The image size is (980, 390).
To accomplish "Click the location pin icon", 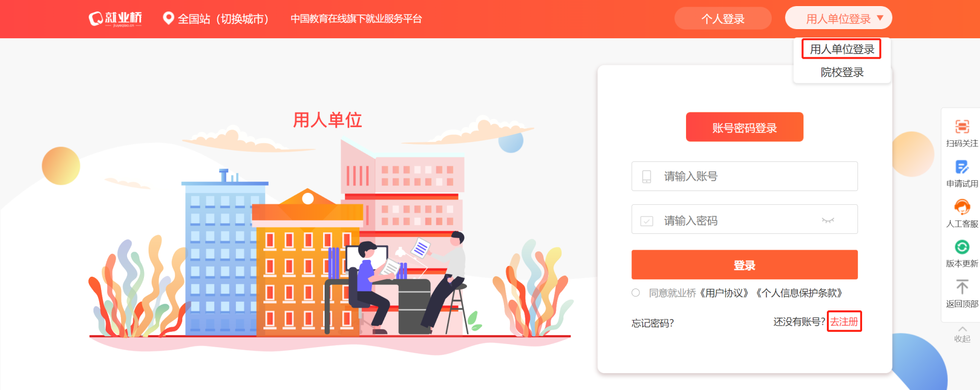I will (x=168, y=18).
